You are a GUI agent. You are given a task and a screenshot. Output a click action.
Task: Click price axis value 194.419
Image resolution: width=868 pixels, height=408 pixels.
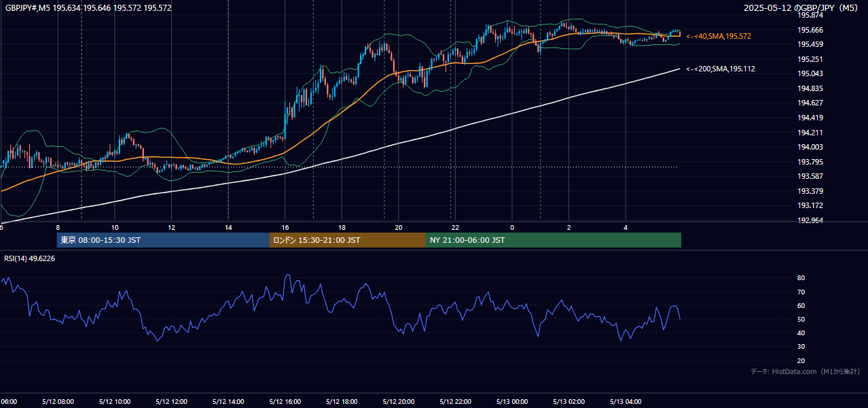coord(810,118)
